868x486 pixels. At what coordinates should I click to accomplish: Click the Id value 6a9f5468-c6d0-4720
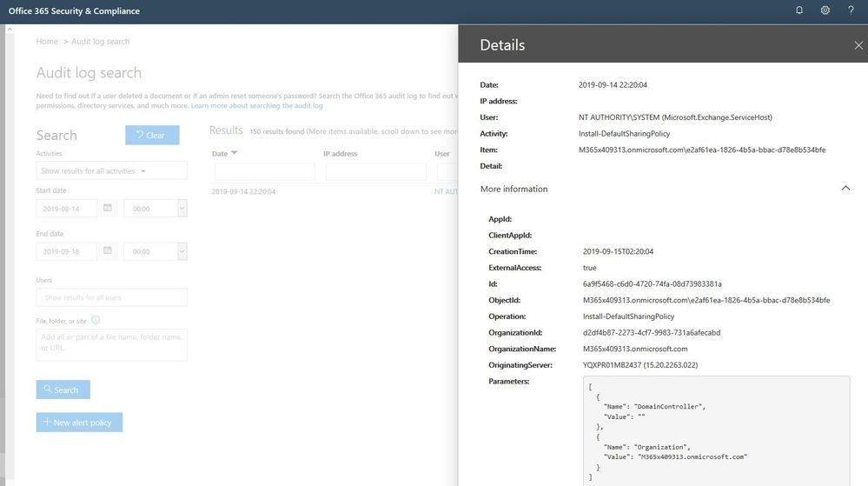pyautogui.click(x=653, y=283)
